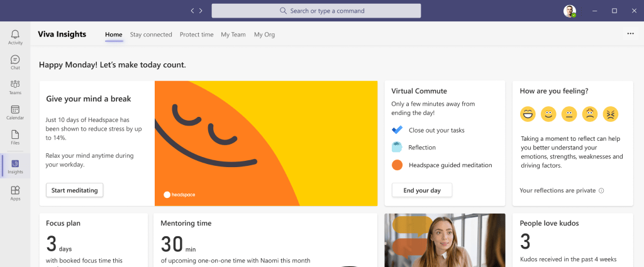Viewport: 644px width, 267px height.
Task: Click the woman photo card
Action: [x=445, y=240]
